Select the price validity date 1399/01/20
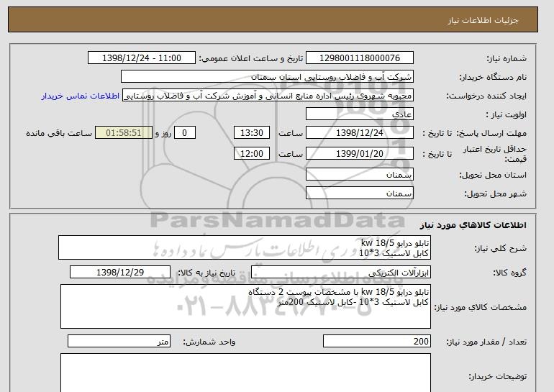 tap(359, 154)
